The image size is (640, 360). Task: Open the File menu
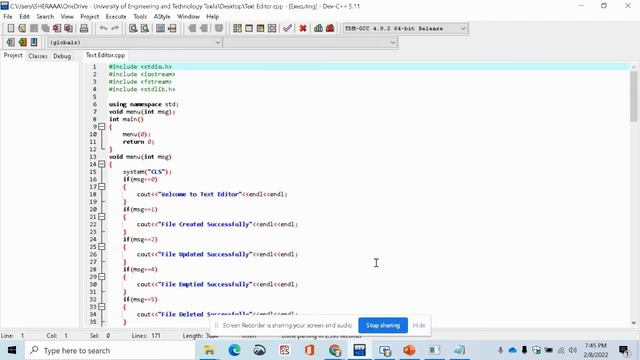point(8,17)
